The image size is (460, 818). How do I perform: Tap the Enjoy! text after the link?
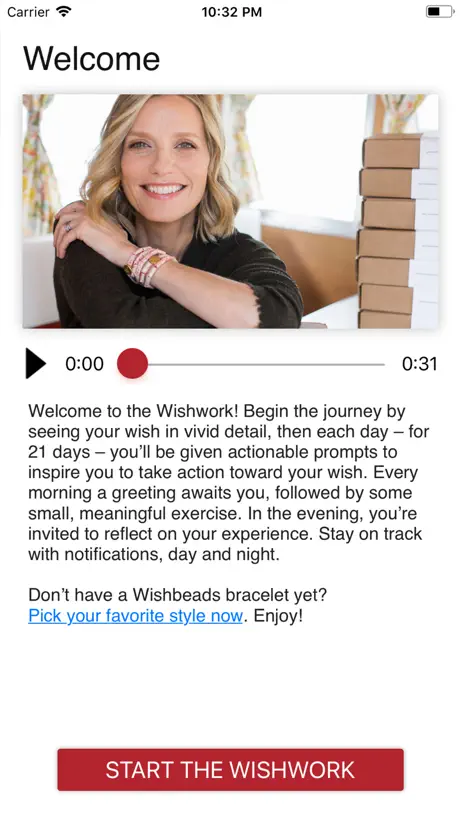click(278, 616)
